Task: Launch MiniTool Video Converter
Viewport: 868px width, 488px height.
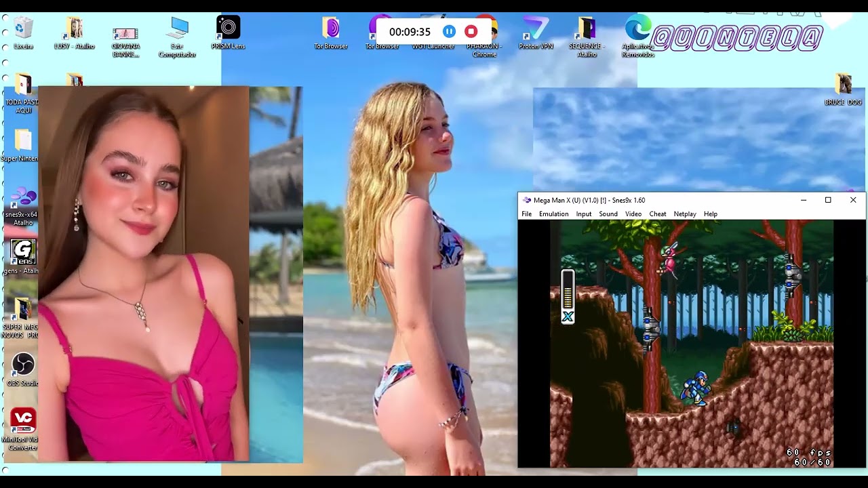Action: (x=23, y=429)
